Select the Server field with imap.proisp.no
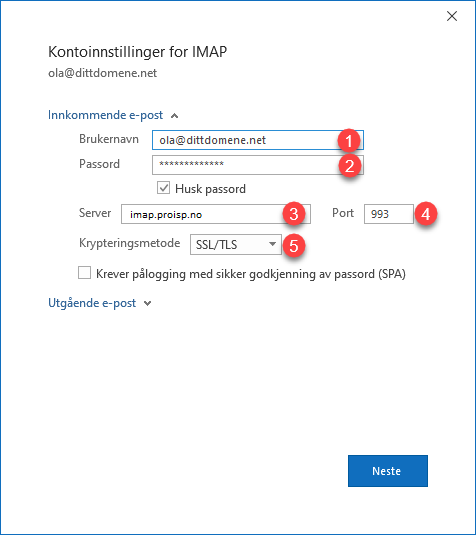The height and width of the screenshot is (535, 476). coord(216,214)
